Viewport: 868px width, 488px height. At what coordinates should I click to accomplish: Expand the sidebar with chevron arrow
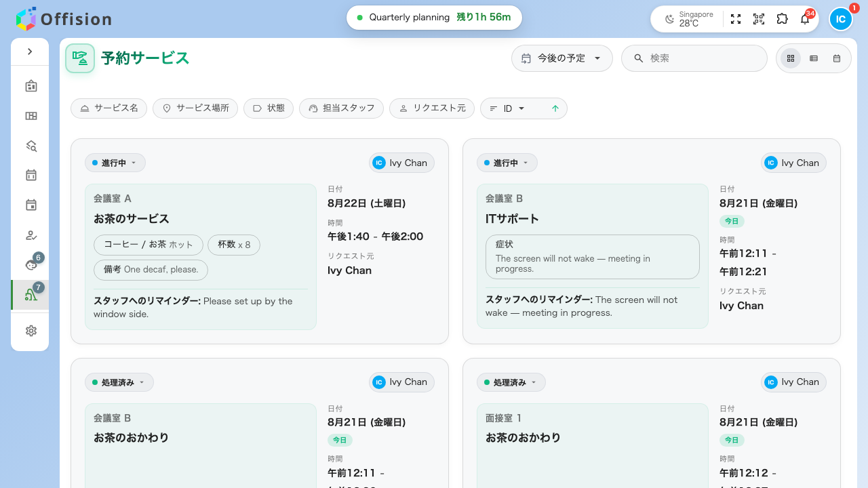[30, 52]
